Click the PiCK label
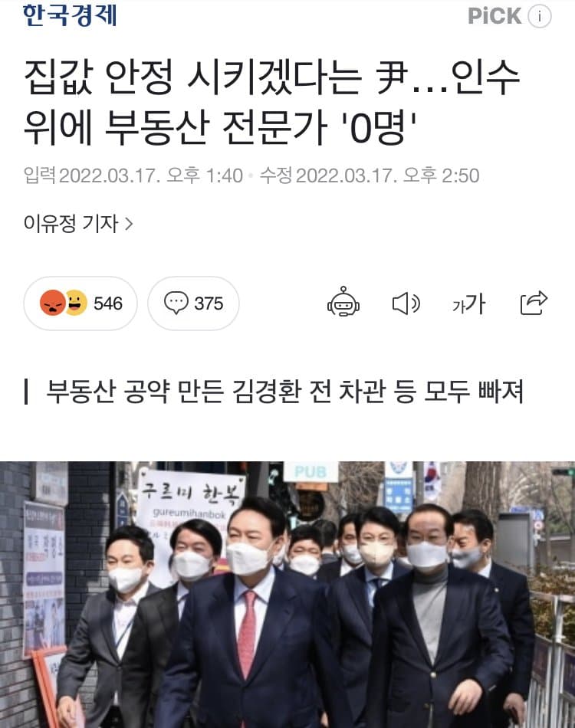The width and height of the screenshot is (575, 728). click(x=495, y=16)
